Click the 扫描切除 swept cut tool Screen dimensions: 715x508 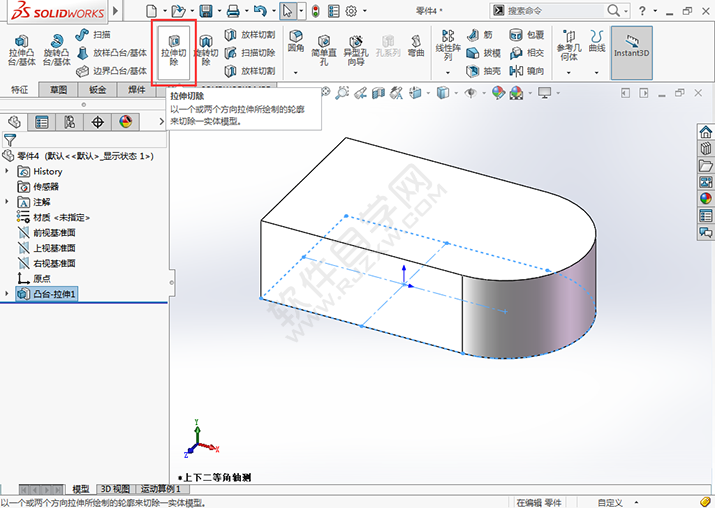pos(250,53)
